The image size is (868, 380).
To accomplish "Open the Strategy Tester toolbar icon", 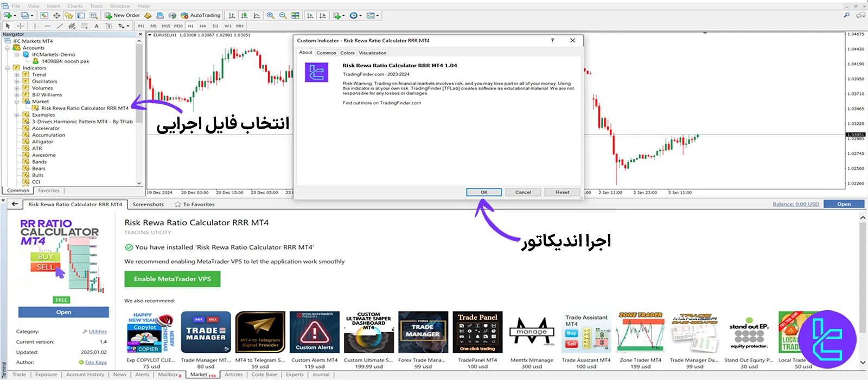I will point(93,15).
